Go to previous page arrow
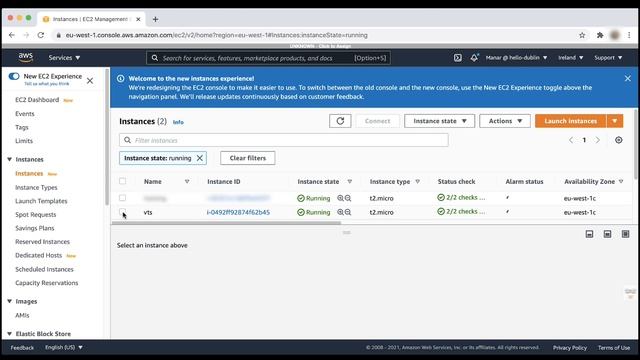Viewport: 640px width, 360px height. pos(571,140)
